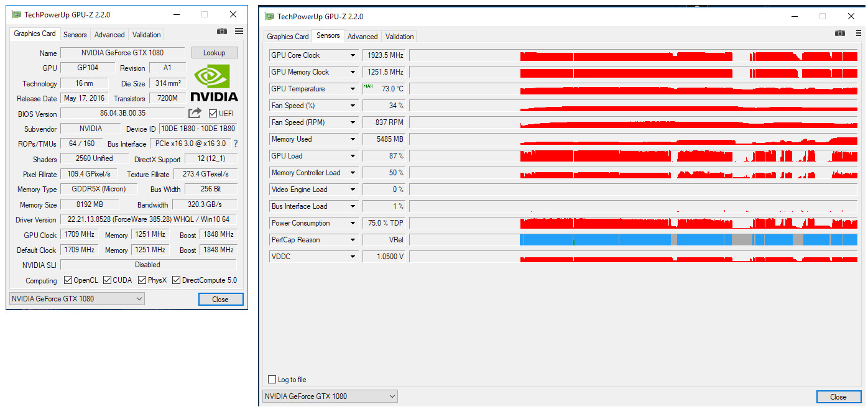Click the Power Consumption value 75.0 % TDP
Screen dimensions: 868x412
[384, 223]
